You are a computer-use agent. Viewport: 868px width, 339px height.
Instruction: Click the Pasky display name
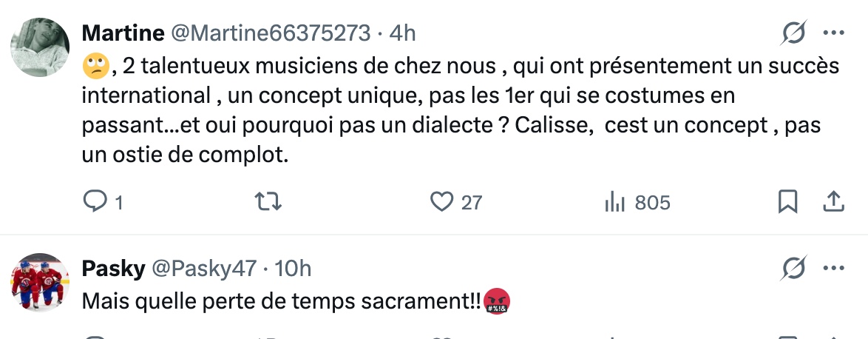tap(113, 269)
